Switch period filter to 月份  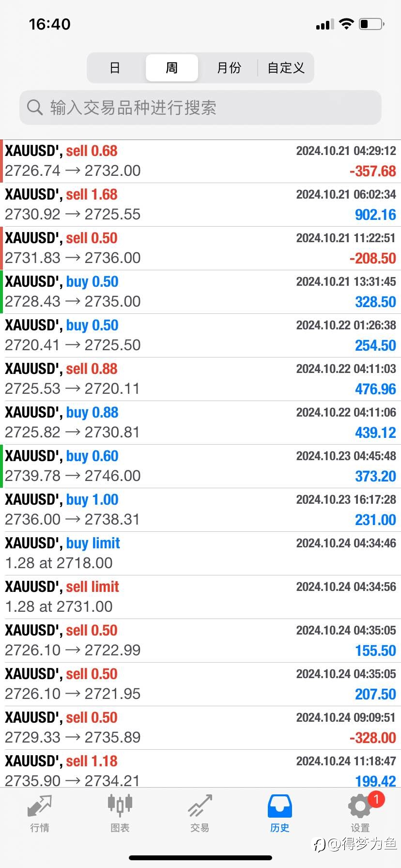[229, 68]
